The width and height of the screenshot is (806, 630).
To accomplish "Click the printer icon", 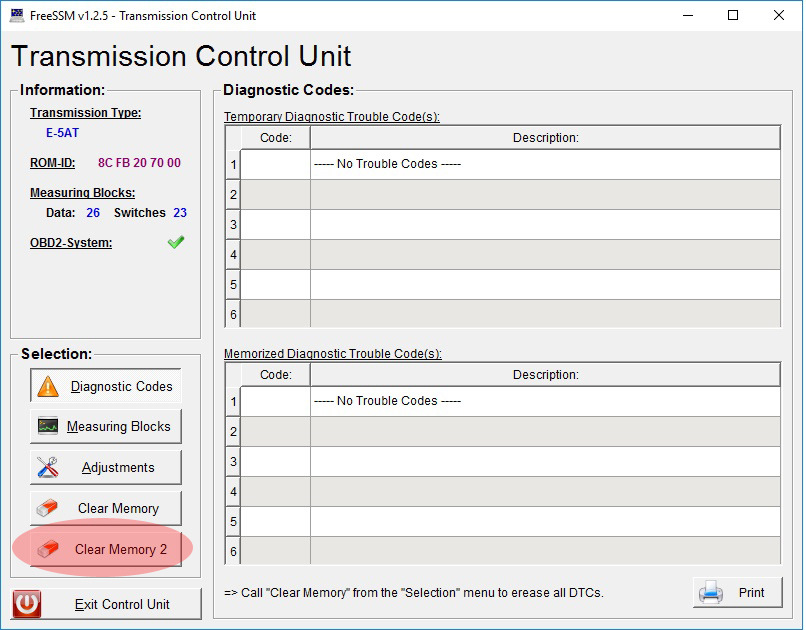I will 711,592.
